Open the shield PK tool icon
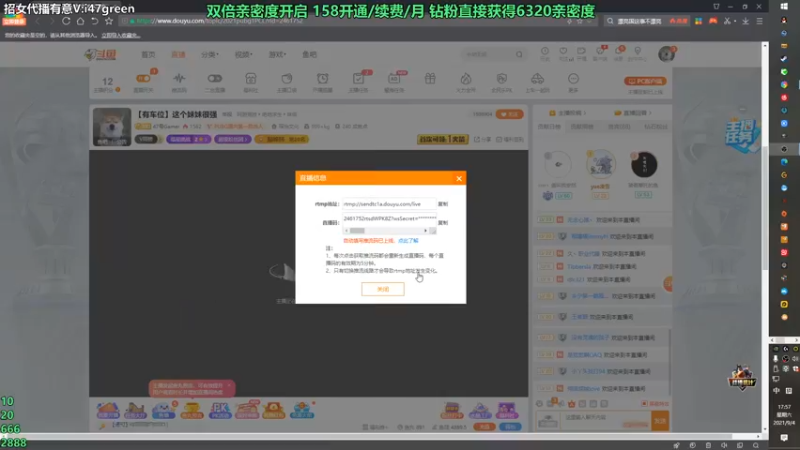 502,79
